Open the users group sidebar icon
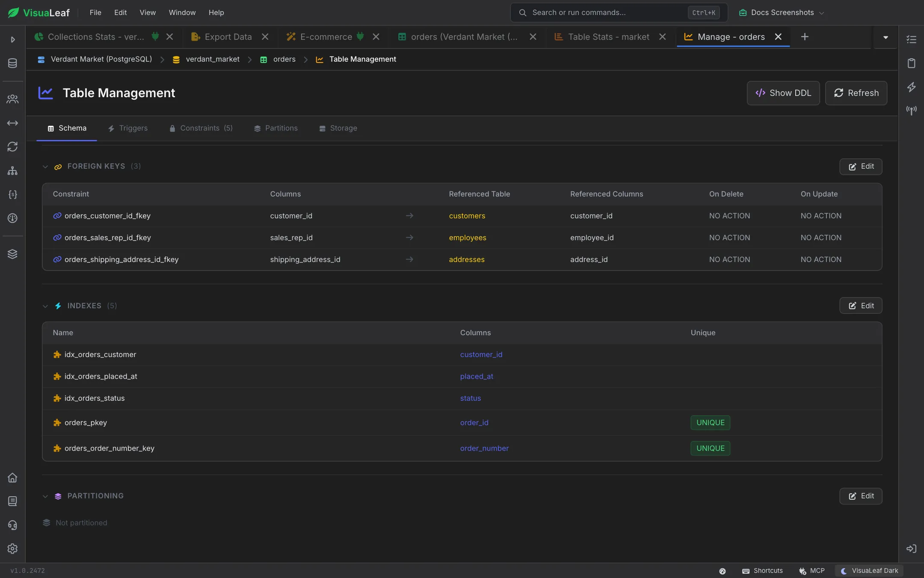The height and width of the screenshot is (578, 924). point(12,99)
